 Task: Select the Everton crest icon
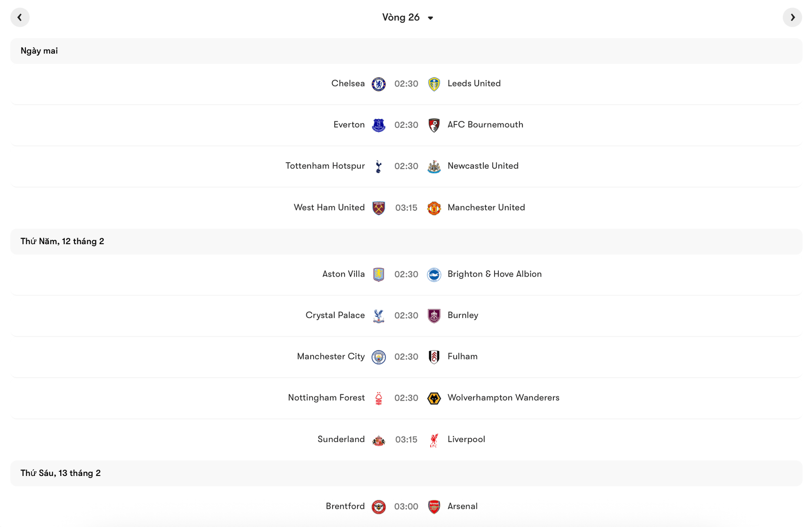pos(378,124)
